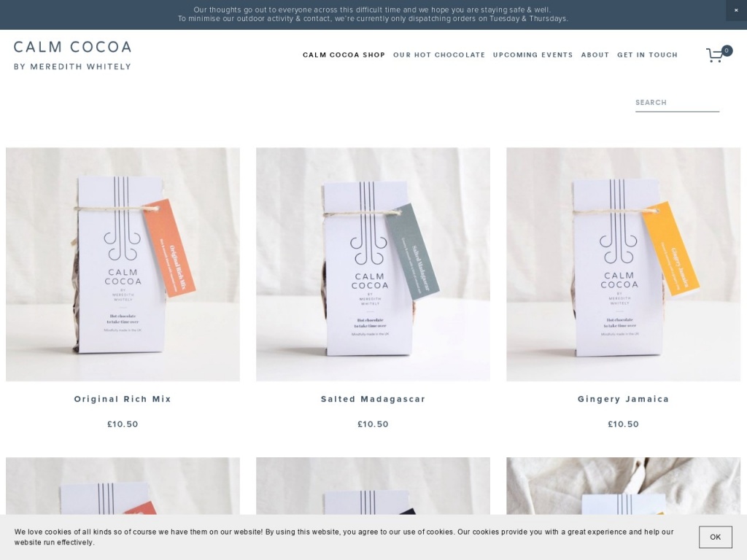The width and height of the screenshot is (747, 560).
Task: Select the second-row middle product thumbnail
Action: tap(373, 486)
